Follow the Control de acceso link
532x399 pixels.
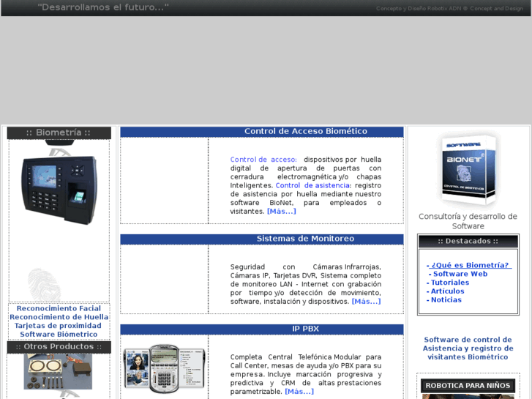[263, 160]
